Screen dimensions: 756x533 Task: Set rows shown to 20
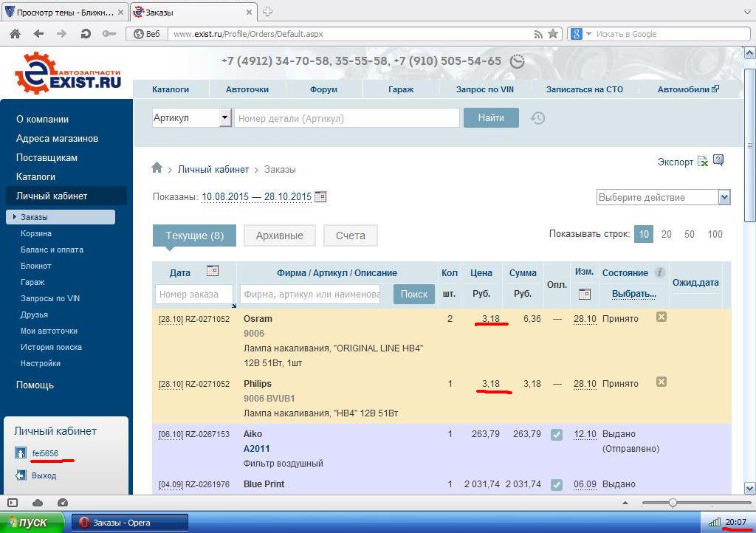pos(666,234)
